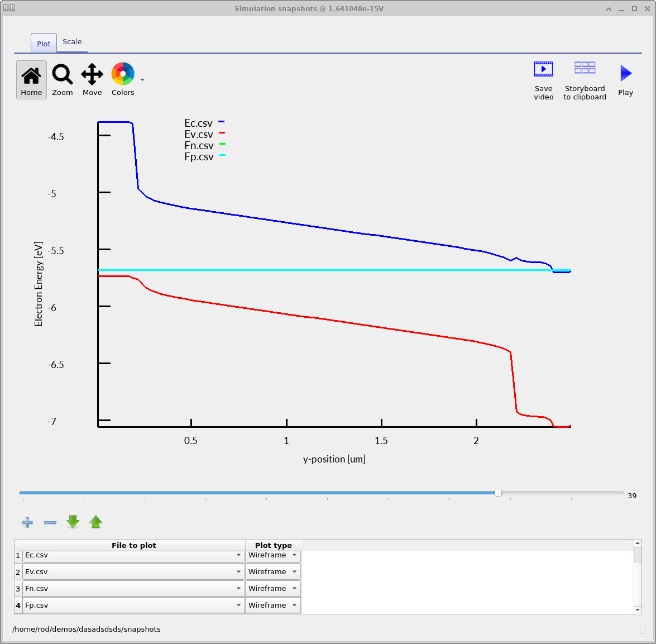This screenshot has width=656, height=644.
Task: Select row header number 2
Action: pyautogui.click(x=18, y=571)
